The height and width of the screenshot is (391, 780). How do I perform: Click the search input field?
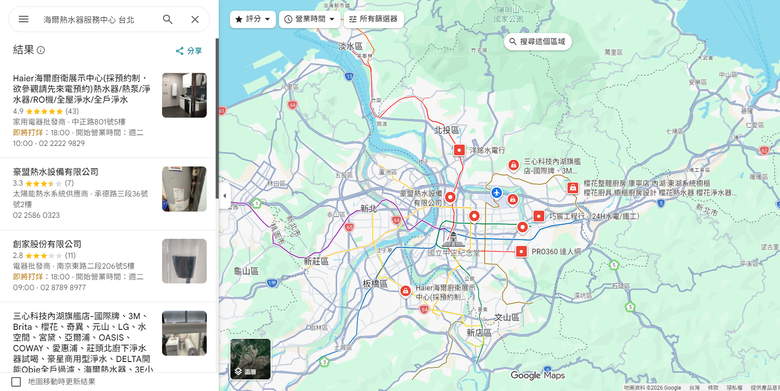(97, 19)
